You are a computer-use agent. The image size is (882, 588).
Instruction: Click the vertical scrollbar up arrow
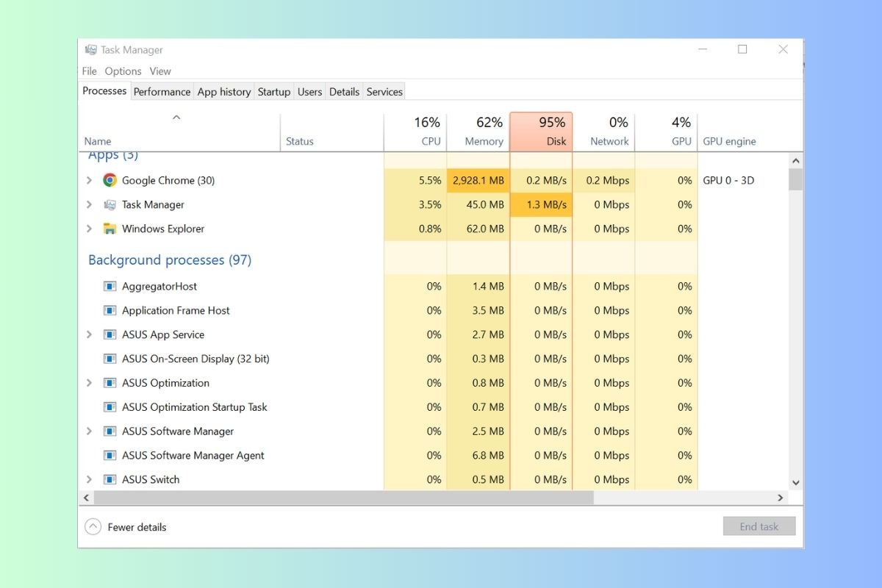[795, 160]
